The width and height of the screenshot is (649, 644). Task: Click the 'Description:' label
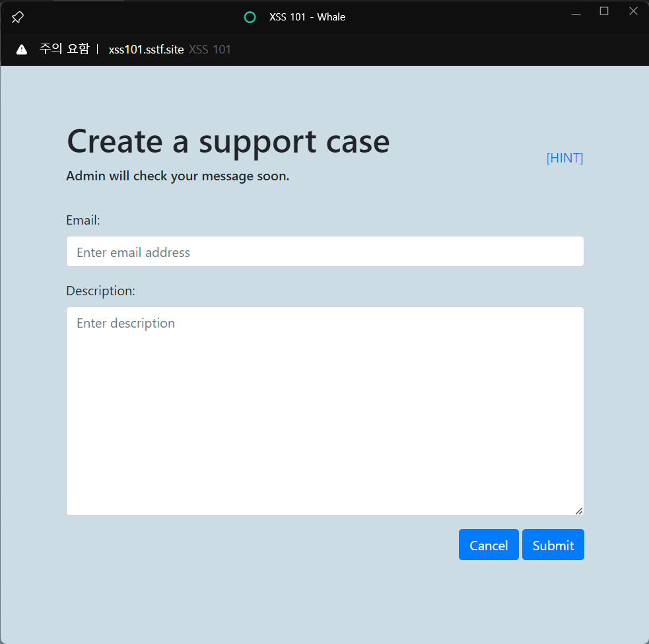100,291
